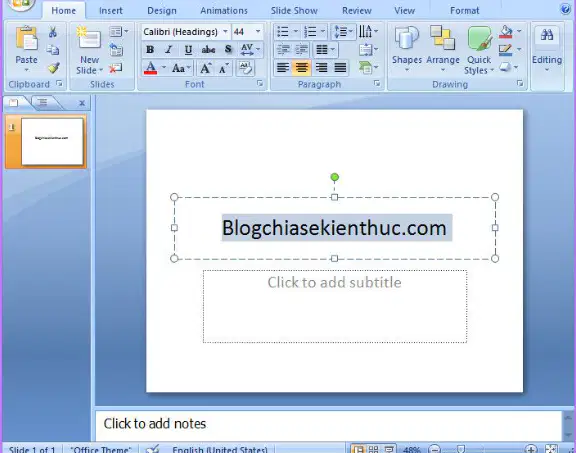Click the Justify alignment icon
576x453 pixels.
point(340,68)
